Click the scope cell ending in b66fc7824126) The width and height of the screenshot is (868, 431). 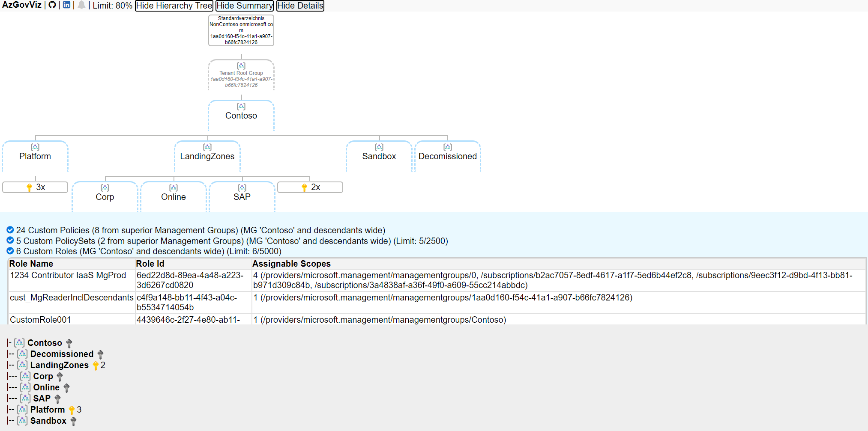559,303
